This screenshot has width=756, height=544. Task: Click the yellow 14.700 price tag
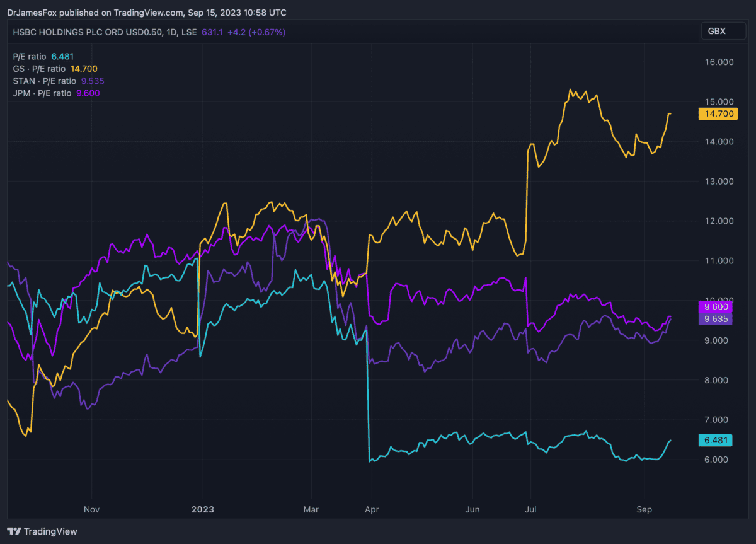[715, 113]
